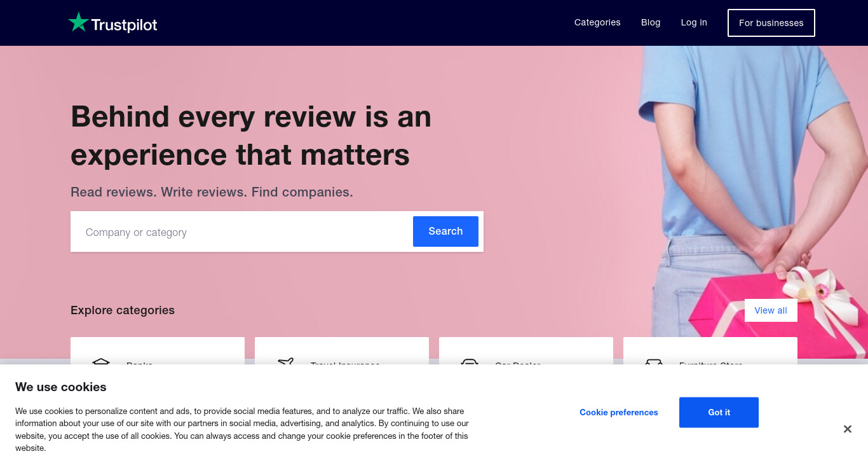Click the For businesses button
Screen dimensions: 868x463
click(771, 23)
